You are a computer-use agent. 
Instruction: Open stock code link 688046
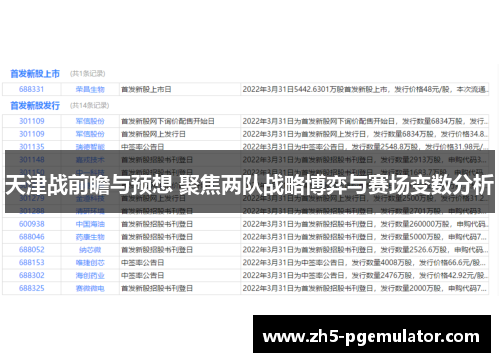pos(32,237)
